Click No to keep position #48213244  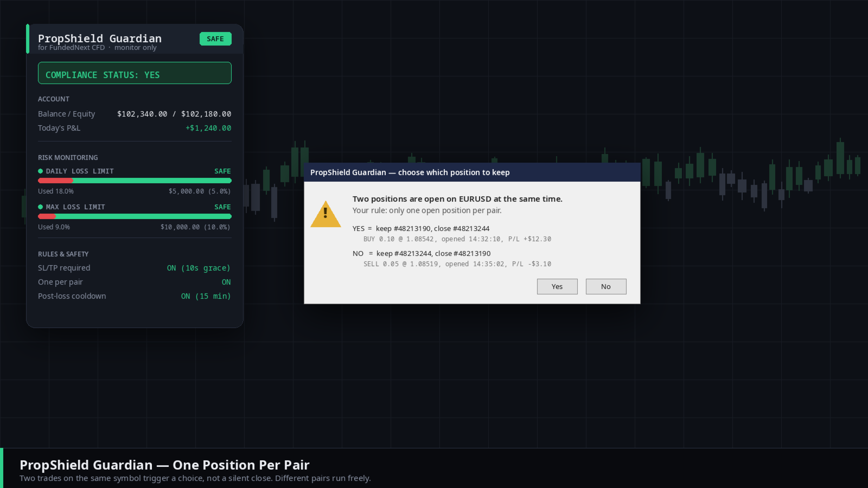pyautogui.click(x=606, y=286)
